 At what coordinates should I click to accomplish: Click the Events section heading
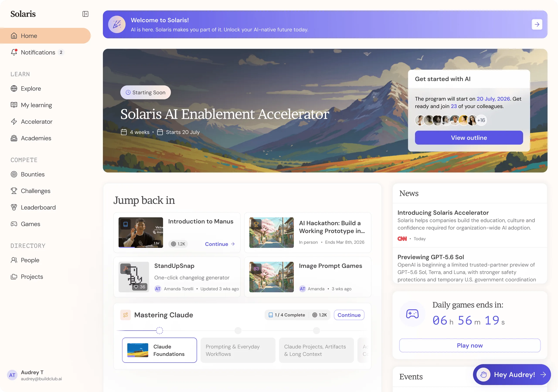[411, 377]
